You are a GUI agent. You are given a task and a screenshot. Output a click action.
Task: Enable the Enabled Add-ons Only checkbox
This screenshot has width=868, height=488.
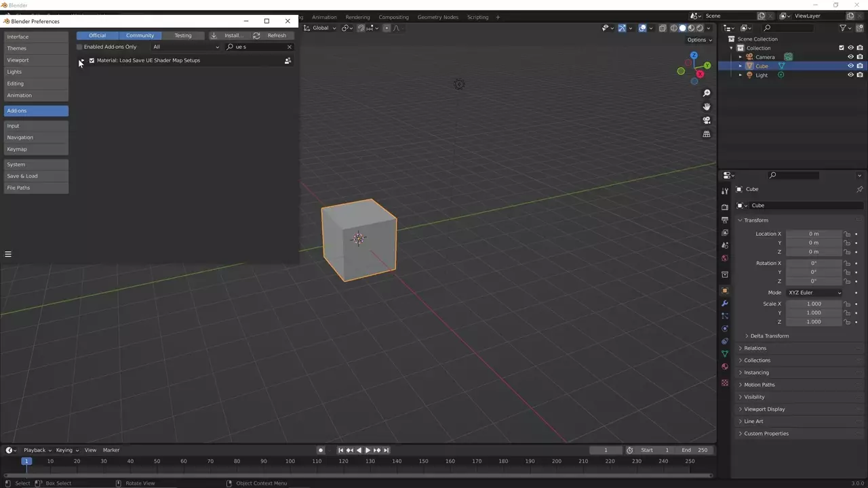point(79,47)
